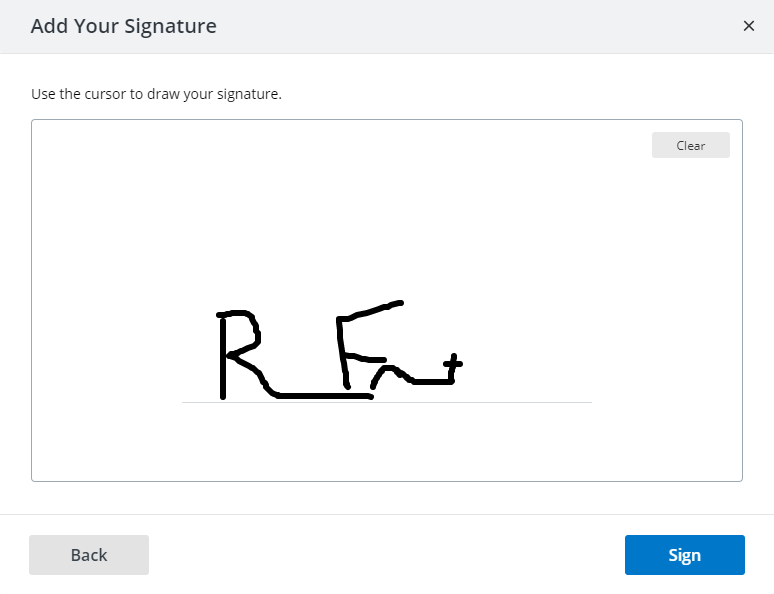This screenshot has height=594, width=774.
Task: Close the Add Your Signature dialog
Action: pyautogui.click(x=748, y=26)
